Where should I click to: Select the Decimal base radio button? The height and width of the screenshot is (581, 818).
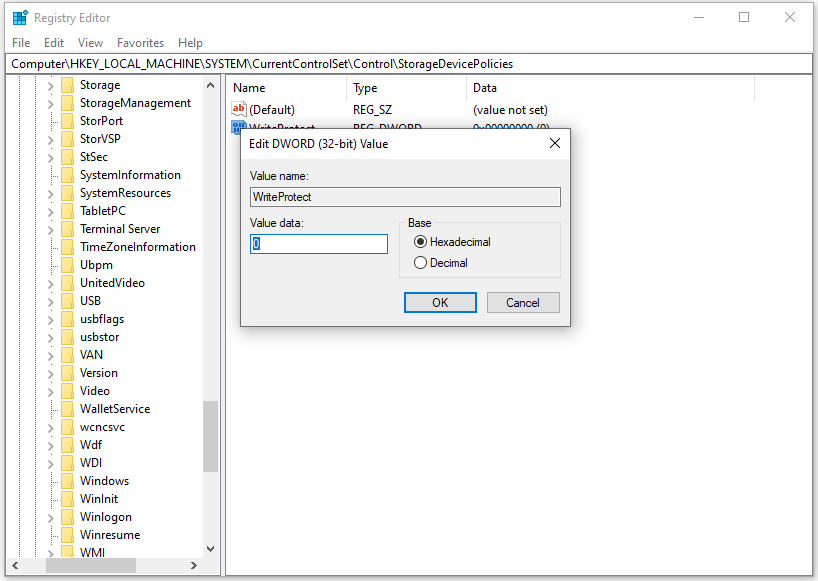coord(421,262)
